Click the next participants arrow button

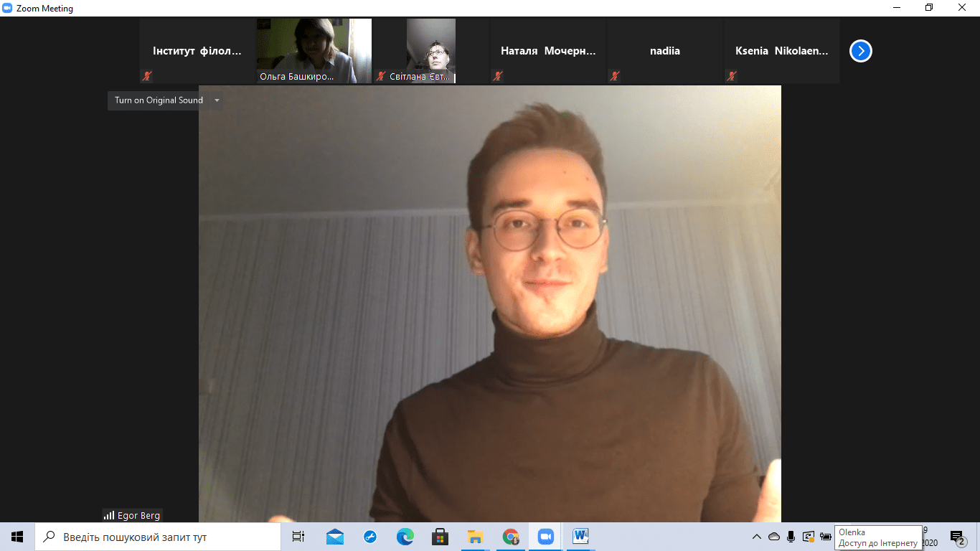[860, 51]
